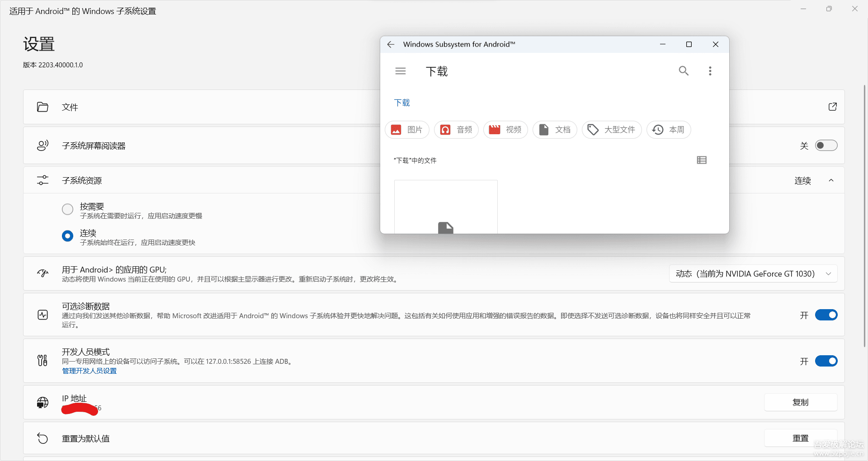The width and height of the screenshot is (868, 461).
Task: Click the 重置为默认值 label
Action: click(86, 439)
